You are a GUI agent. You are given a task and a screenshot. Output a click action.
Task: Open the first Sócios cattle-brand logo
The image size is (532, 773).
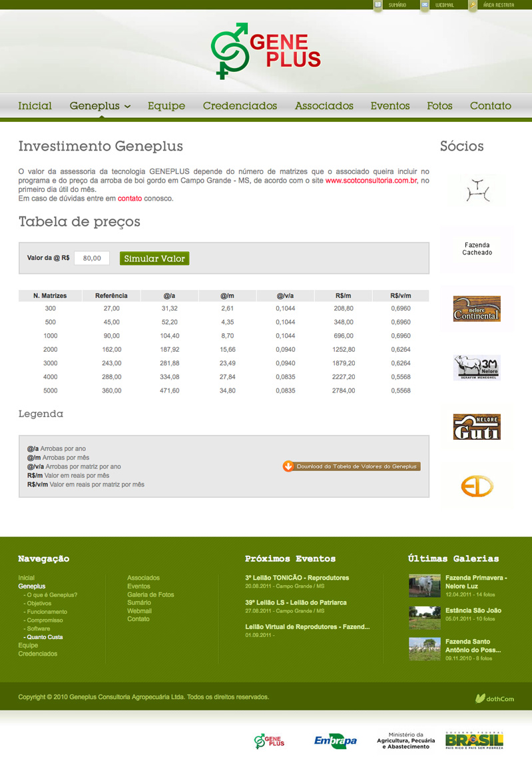477,191
